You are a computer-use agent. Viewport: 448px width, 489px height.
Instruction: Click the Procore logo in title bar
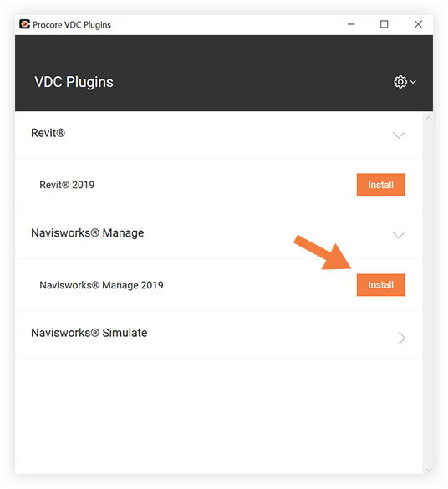tap(24, 24)
